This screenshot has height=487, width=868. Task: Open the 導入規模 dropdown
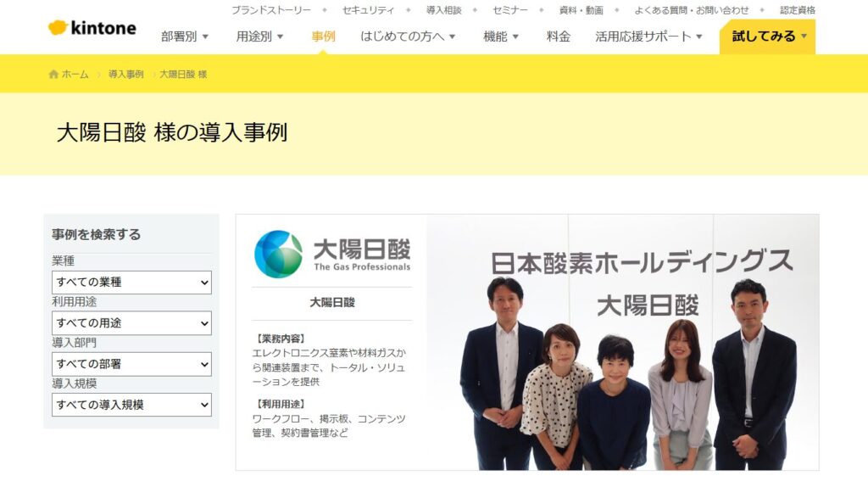click(x=131, y=405)
